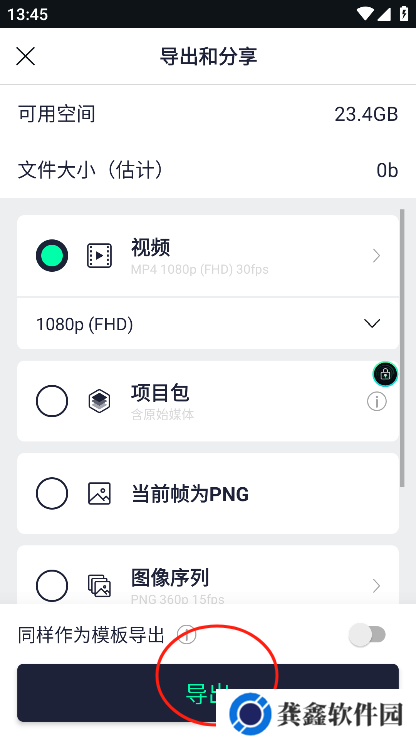Toggle the export as template switch
Viewport: 416px width, 739px height.
(x=367, y=635)
